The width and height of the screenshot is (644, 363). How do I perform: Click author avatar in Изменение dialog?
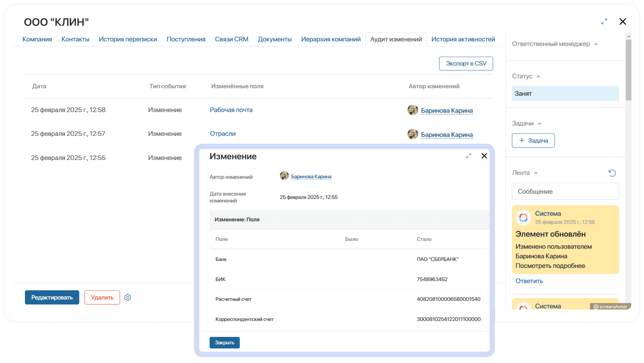pos(284,176)
